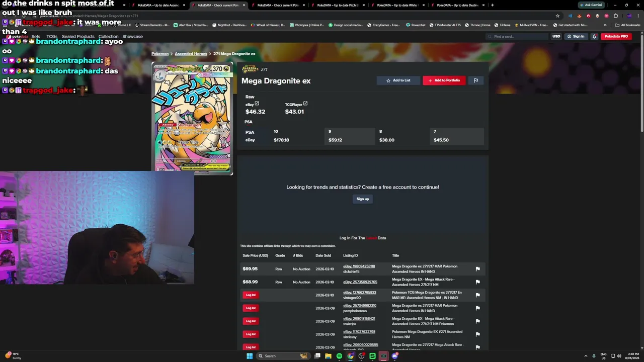This screenshot has width=644, height=362.
Task: Open the TCGPlayer price external link icon
Action: (x=305, y=104)
